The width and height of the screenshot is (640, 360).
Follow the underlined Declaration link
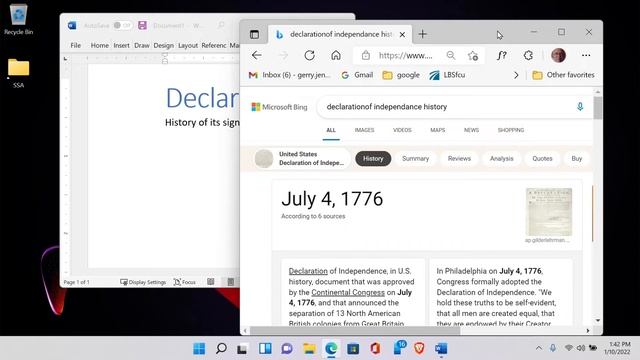[308, 271]
